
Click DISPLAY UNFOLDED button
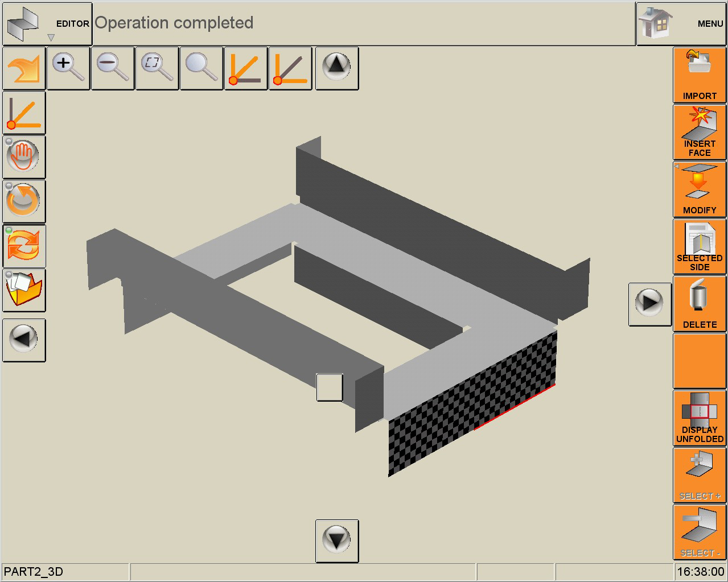pyautogui.click(x=700, y=418)
